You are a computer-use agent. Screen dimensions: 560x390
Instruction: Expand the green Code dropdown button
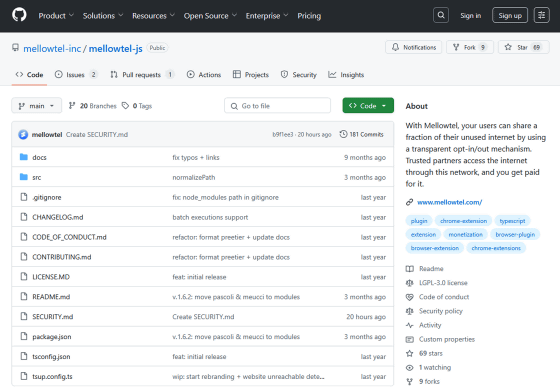[368, 106]
